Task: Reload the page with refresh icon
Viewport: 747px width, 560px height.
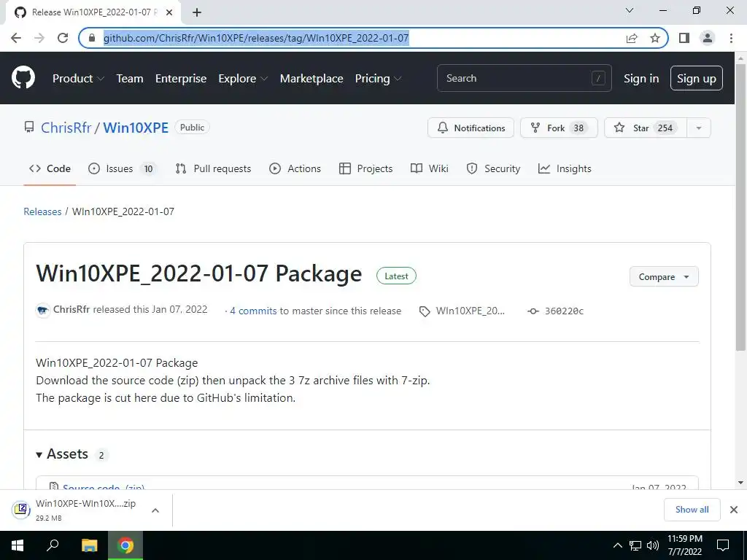Action: pyautogui.click(x=63, y=38)
